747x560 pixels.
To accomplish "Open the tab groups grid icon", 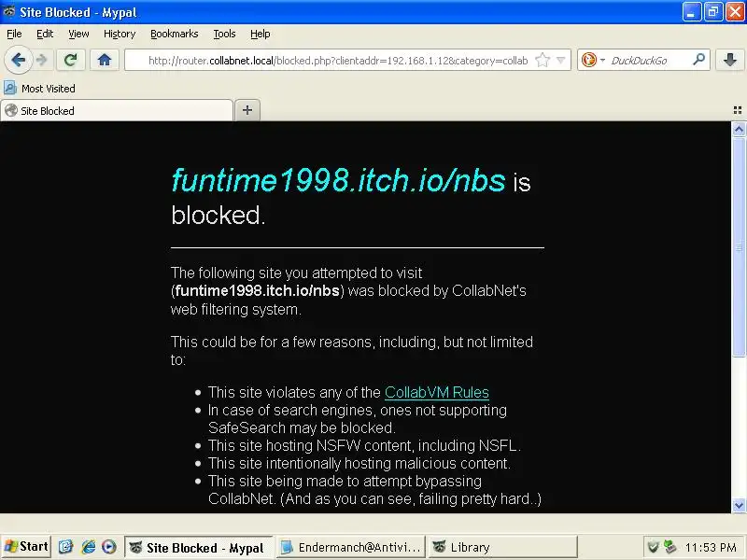I will [738, 110].
